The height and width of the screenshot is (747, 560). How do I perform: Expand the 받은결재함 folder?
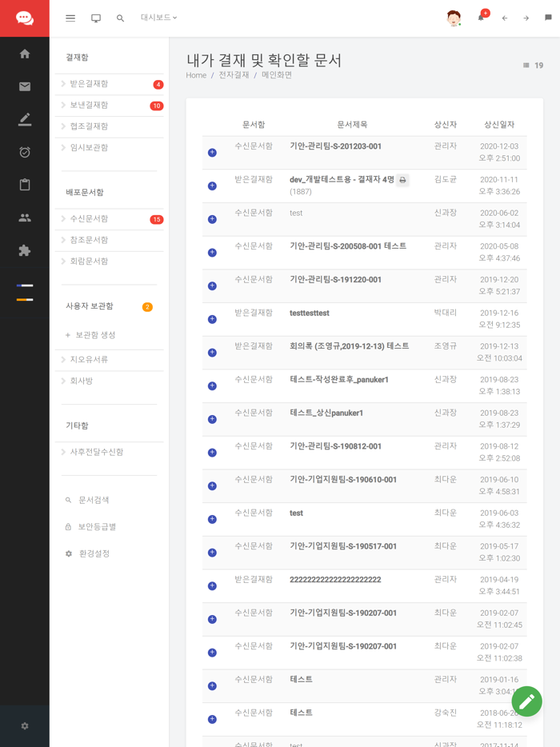88,84
